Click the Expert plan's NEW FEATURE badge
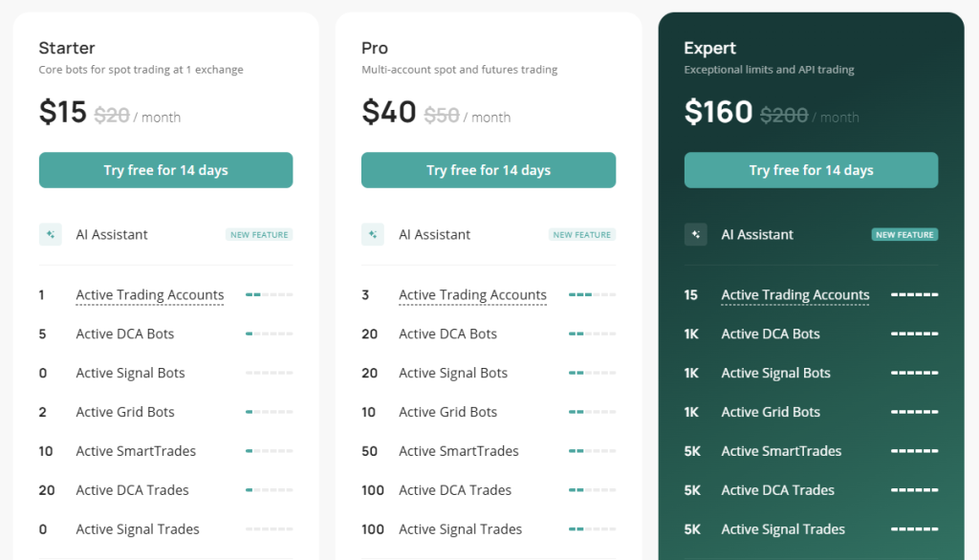The image size is (979, 560). (x=904, y=234)
